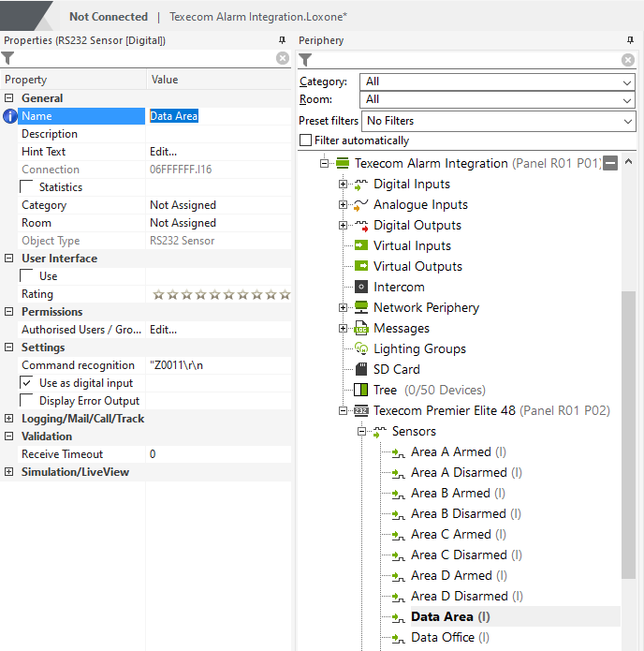The height and width of the screenshot is (651, 644).
Task: Pin the Properties panel with the pushpin icon
Action: (x=282, y=41)
